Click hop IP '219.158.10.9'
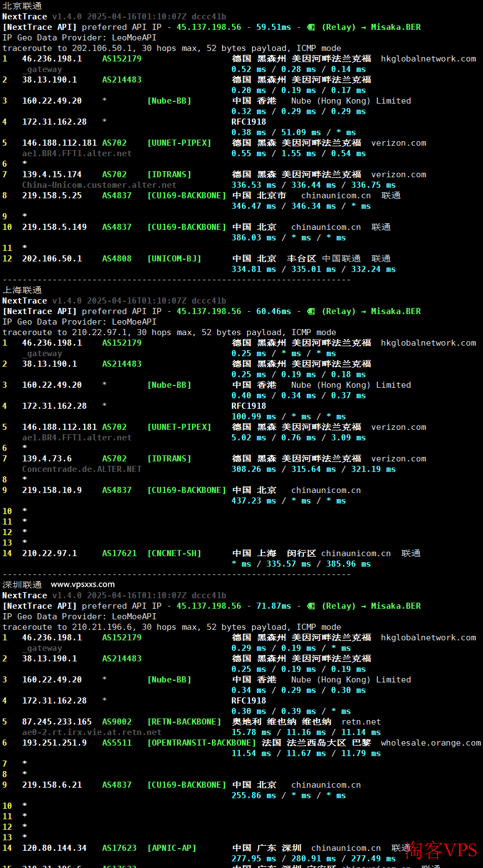 click(52, 490)
